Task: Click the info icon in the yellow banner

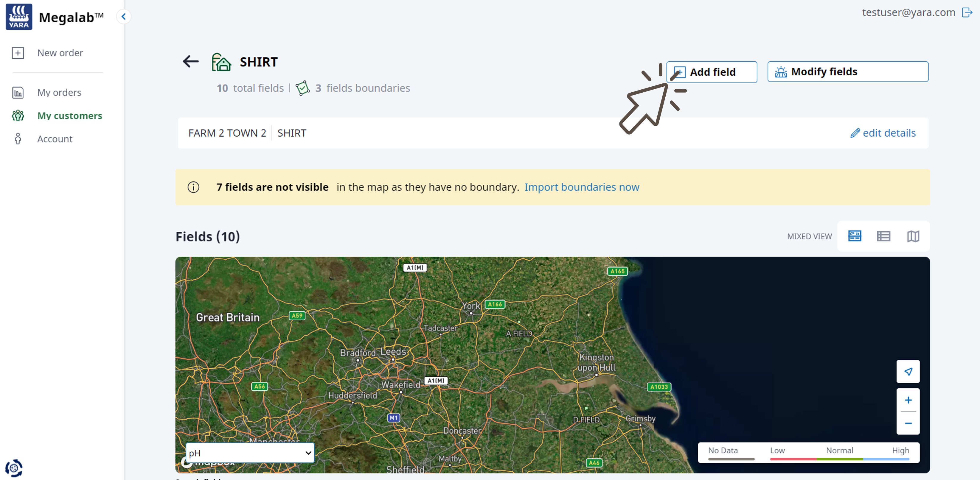Action: click(x=193, y=187)
